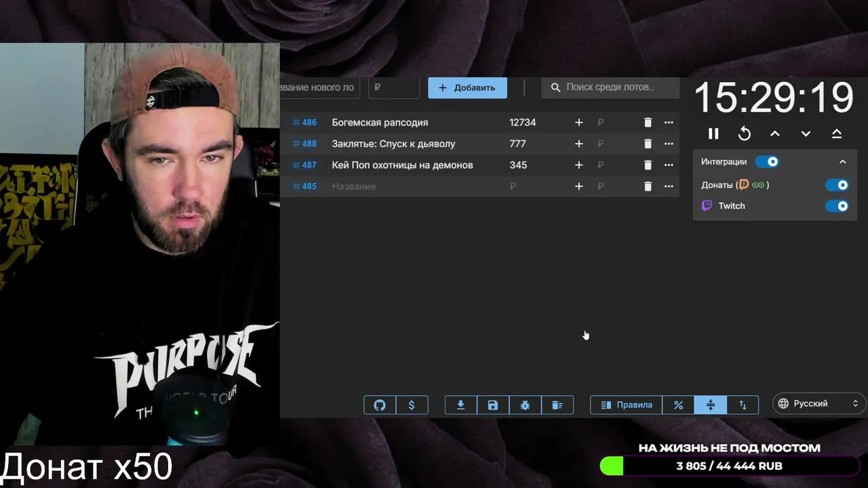
Task: Delete the Богемская рапсодия lot
Action: tap(648, 123)
